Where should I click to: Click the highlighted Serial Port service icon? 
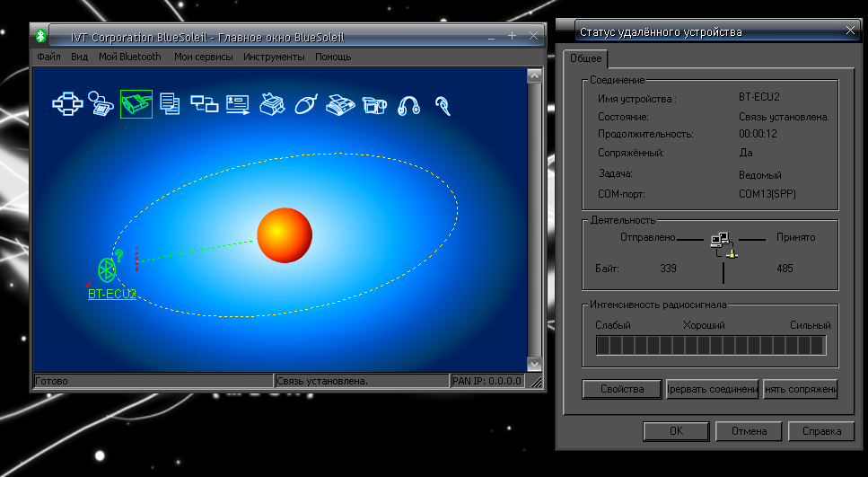(x=136, y=104)
